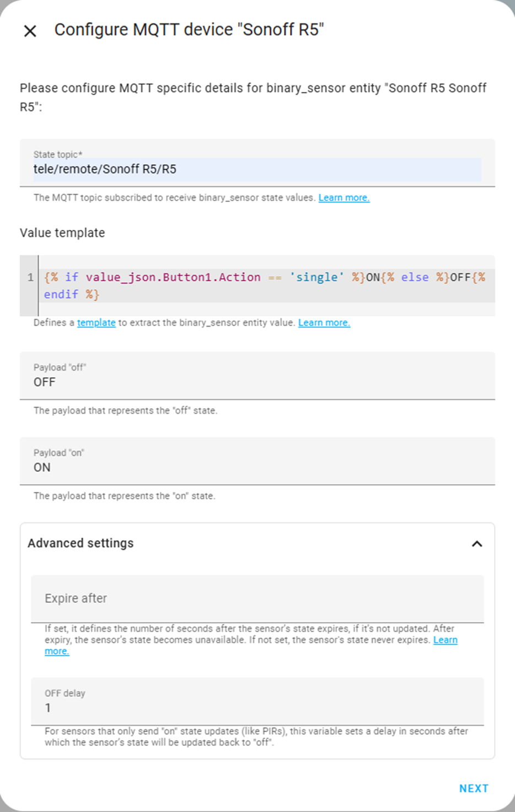This screenshot has height=812, width=515.
Task: Click the Payload "off" field
Action: [x=257, y=376]
